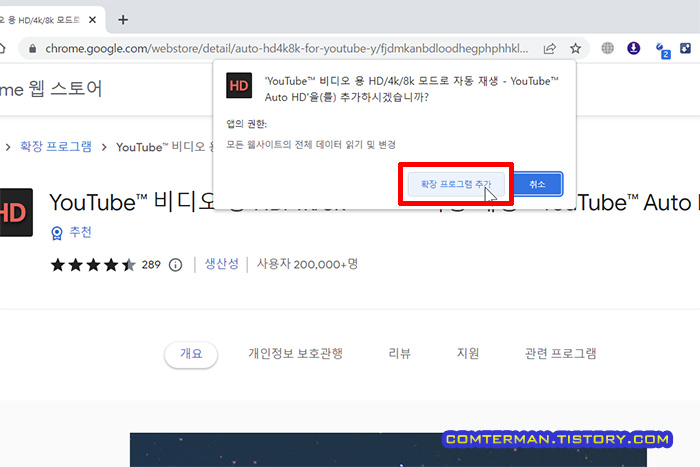The width and height of the screenshot is (700, 467).
Task: Switch to the 리뷰 tab
Action: point(399,354)
